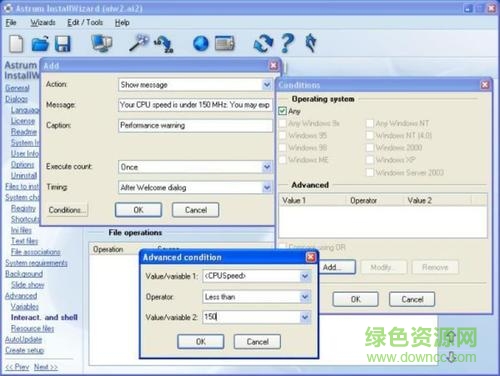Click the circular refresh arrows icon
500x376 pixels.
pos(263,44)
